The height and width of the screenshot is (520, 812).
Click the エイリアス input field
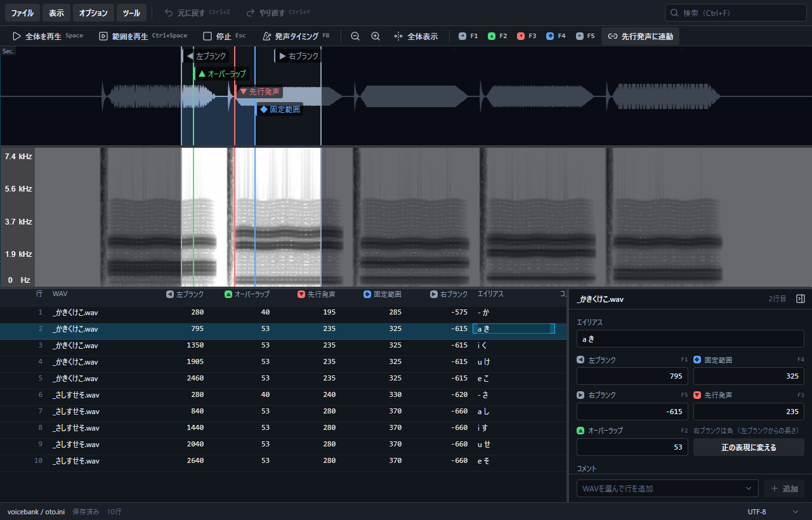click(690, 339)
